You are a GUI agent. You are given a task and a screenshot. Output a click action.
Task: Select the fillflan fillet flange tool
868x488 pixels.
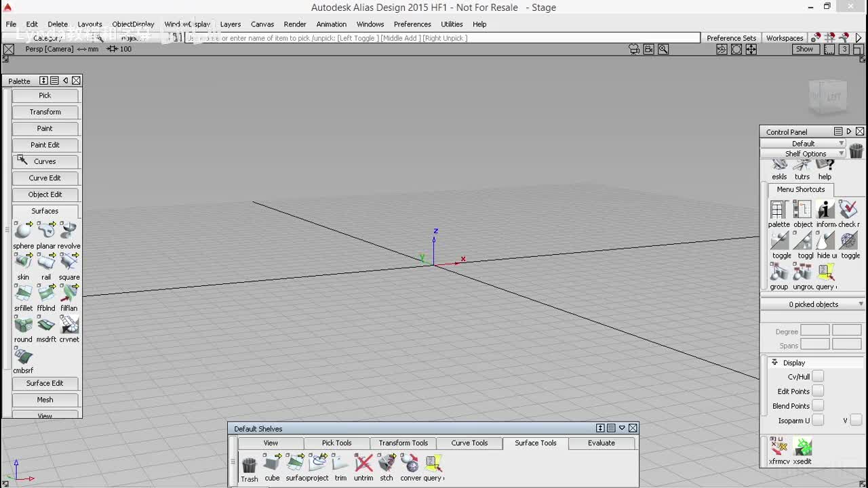pos(69,293)
